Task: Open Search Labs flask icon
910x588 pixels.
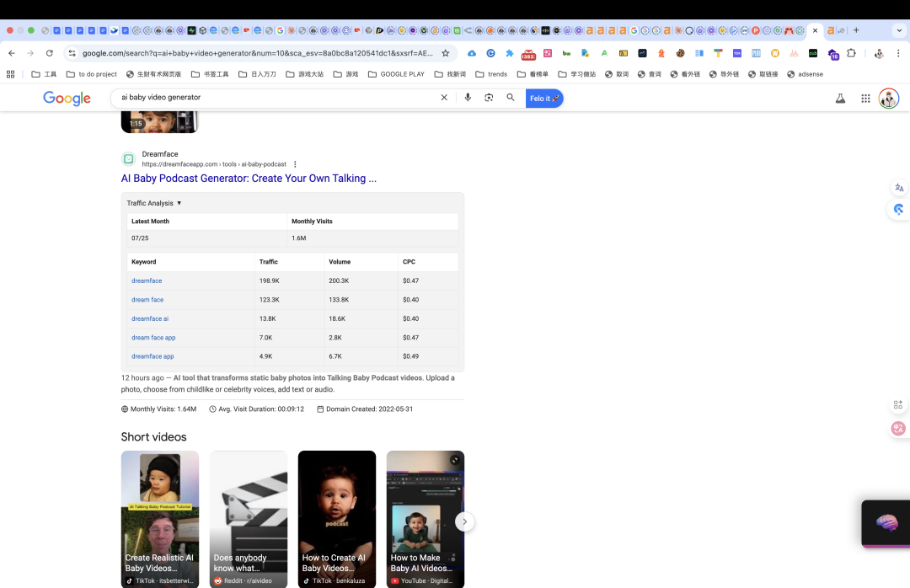Action: click(x=840, y=98)
